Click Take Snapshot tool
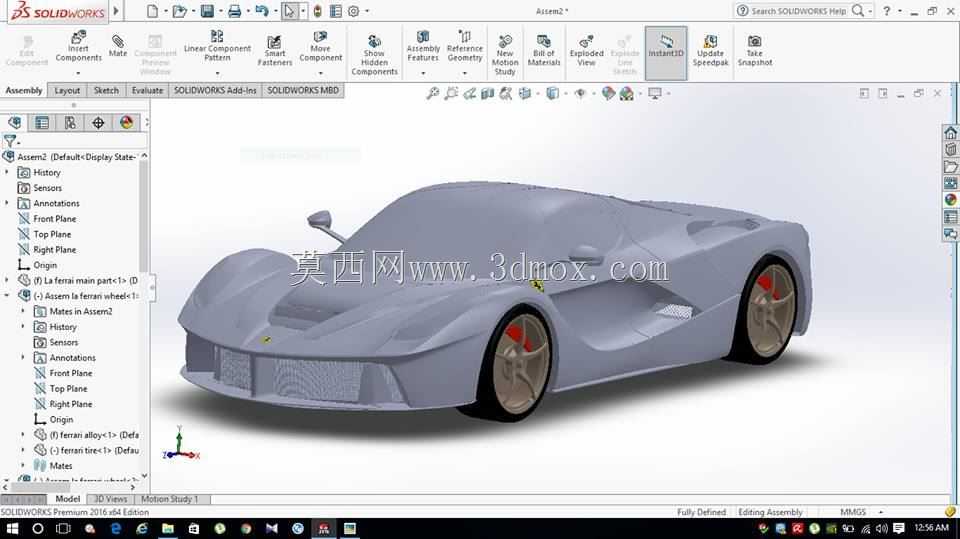Viewport: 960px width, 539px height. (x=754, y=50)
